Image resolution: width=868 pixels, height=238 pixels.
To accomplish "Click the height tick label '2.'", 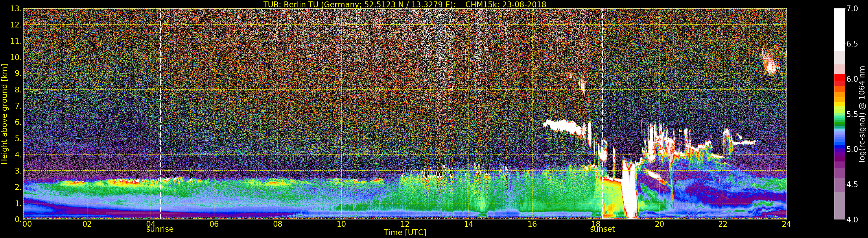I will (x=18, y=187).
